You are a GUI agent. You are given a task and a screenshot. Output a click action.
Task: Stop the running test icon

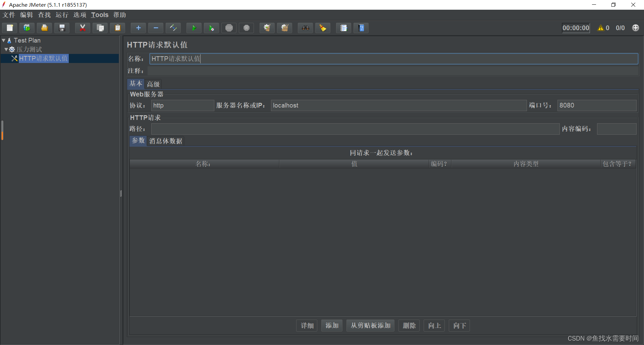pos(229,28)
